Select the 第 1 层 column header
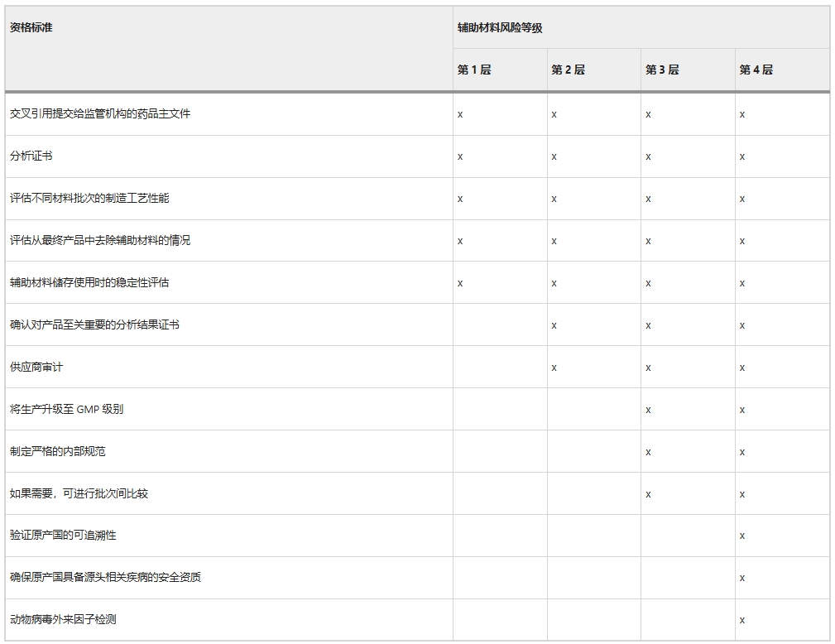Image resolution: width=835 pixels, height=644 pixels. tap(474, 70)
